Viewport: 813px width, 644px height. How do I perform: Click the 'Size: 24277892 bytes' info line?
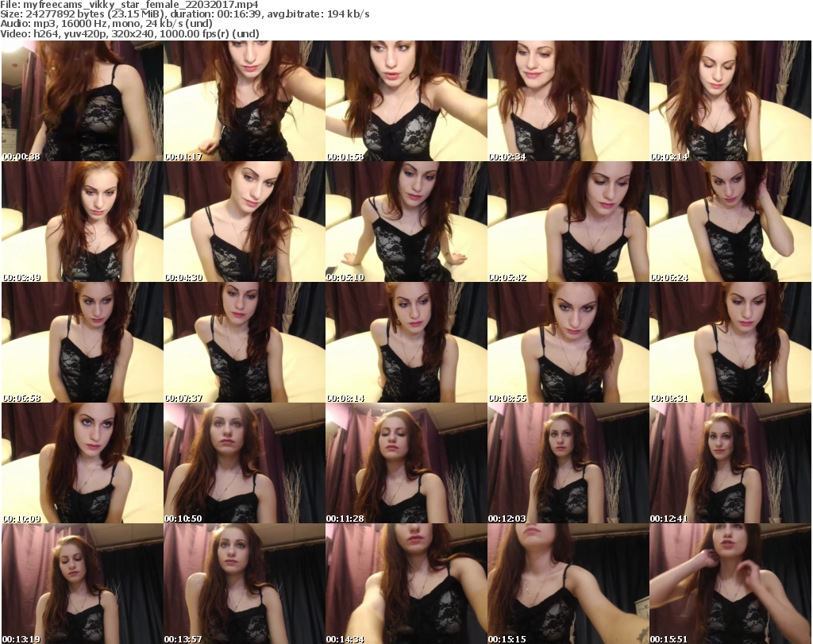(184, 14)
